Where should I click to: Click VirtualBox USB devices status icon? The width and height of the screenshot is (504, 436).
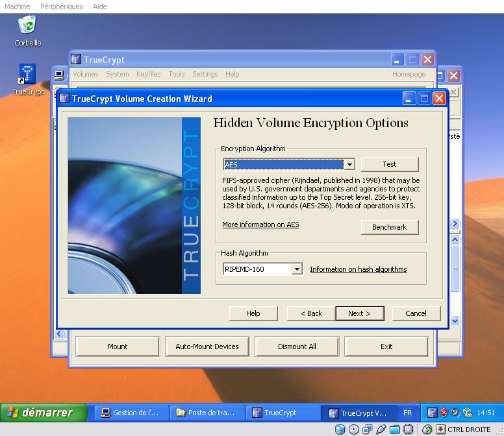click(381, 430)
